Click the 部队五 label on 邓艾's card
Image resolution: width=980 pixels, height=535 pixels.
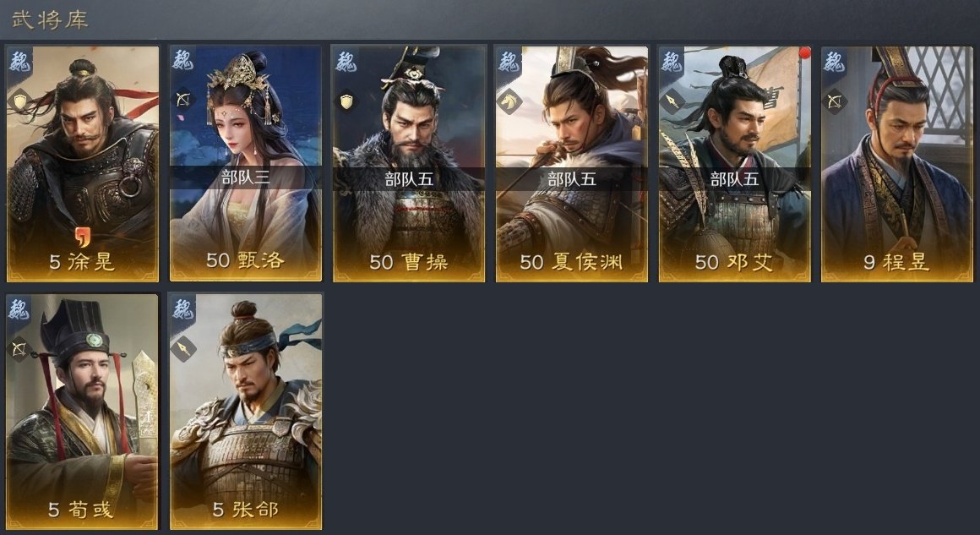(x=734, y=178)
